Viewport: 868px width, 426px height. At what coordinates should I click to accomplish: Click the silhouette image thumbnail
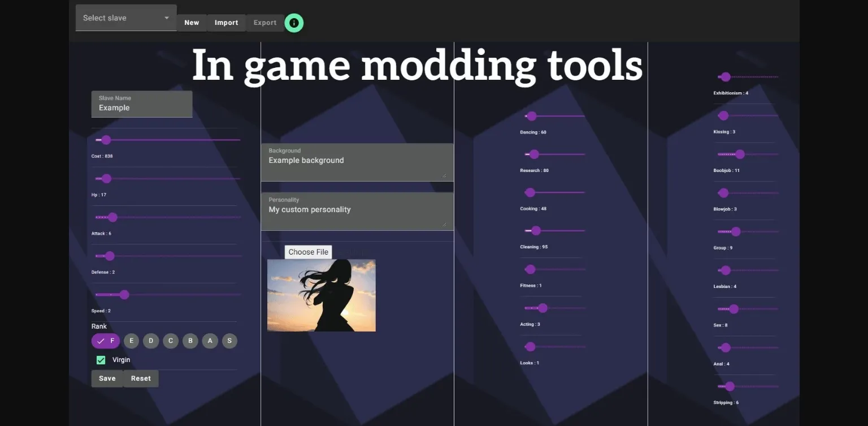point(321,295)
